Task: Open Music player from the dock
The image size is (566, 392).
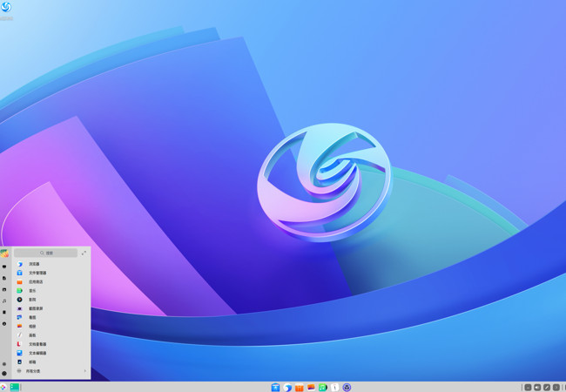Action: [323, 388]
